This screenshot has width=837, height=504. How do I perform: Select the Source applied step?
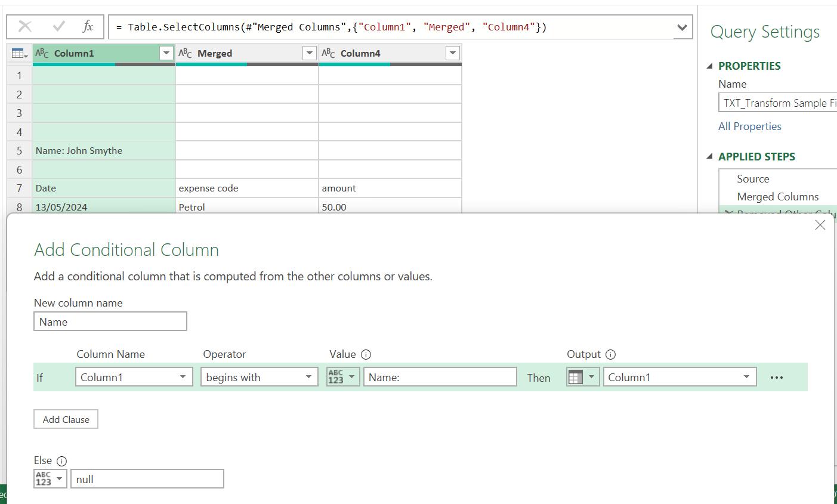click(753, 179)
